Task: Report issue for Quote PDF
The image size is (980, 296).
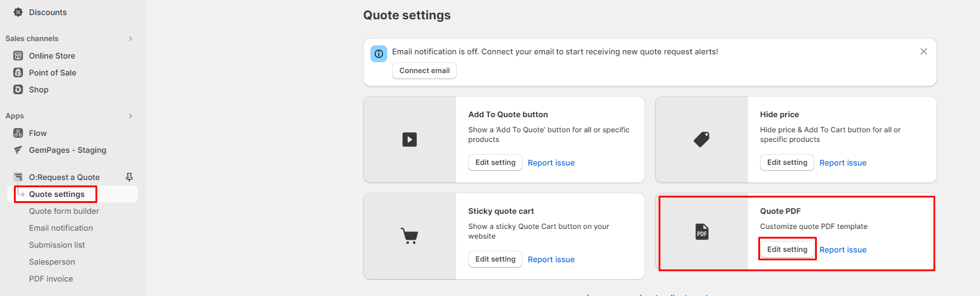Action: (x=843, y=249)
